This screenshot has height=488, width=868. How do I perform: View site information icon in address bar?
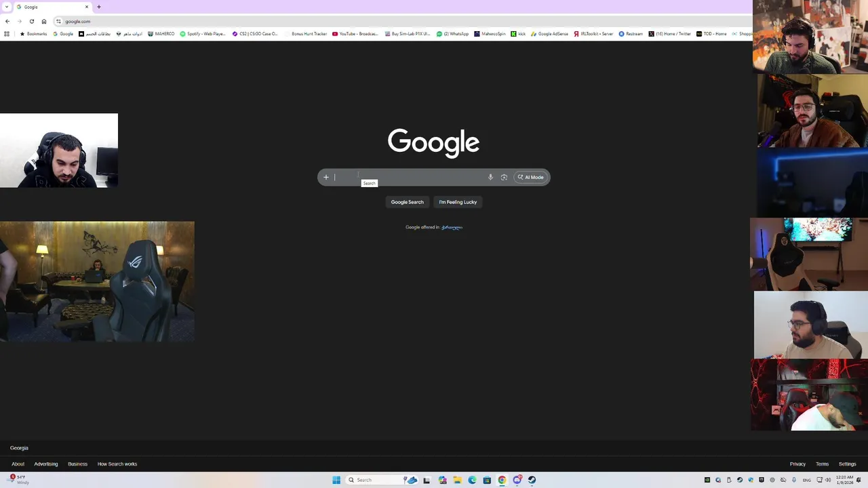click(58, 21)
